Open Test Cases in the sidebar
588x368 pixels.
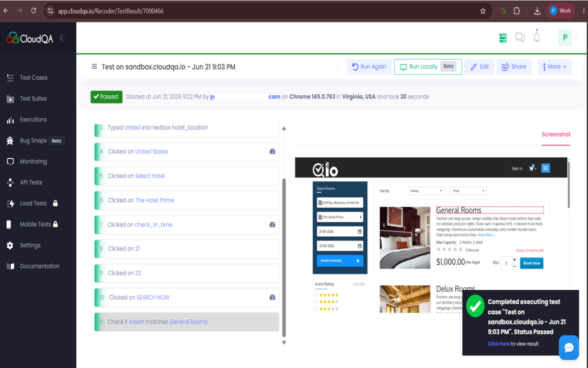[x=34, y=78]
